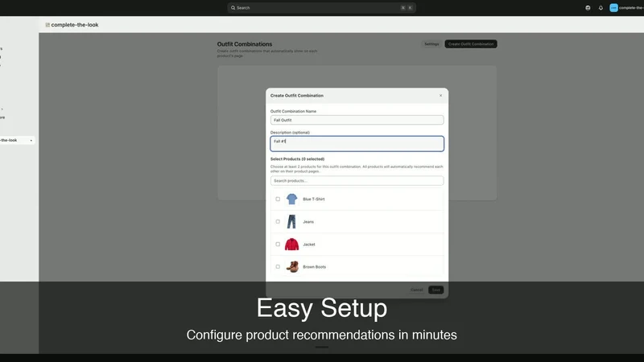Check the Jacket checkbox
This screenshot has height=362, width=644.
coord(278,245)
